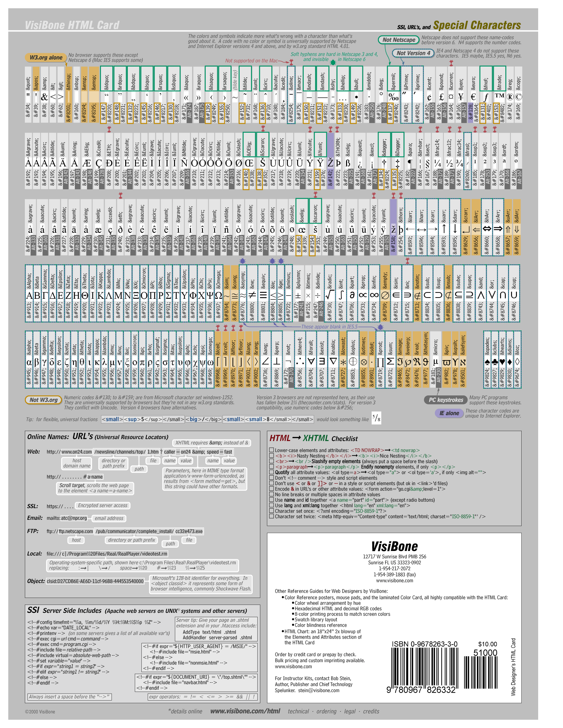Click the VisiBone logo above the address

click(x=394, y=547)
